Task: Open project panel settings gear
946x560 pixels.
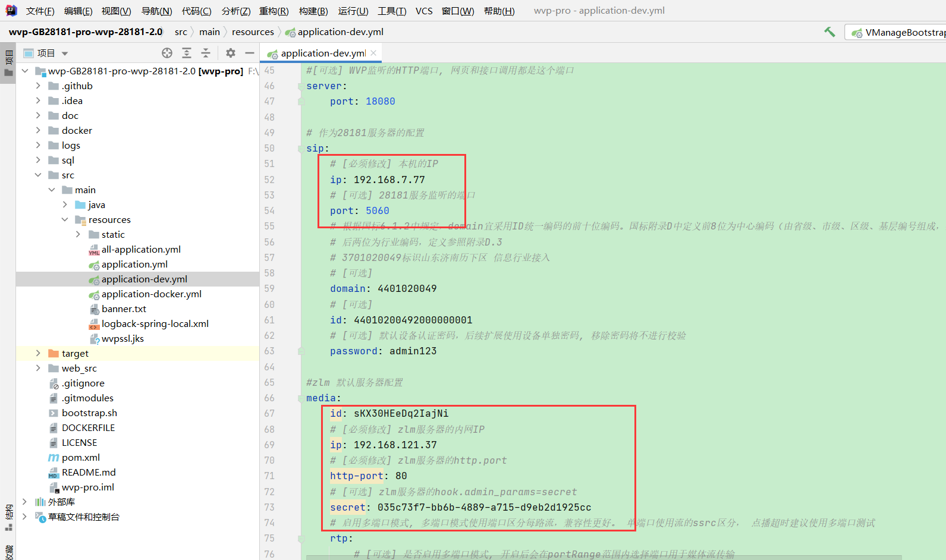Action: (231, 53)
